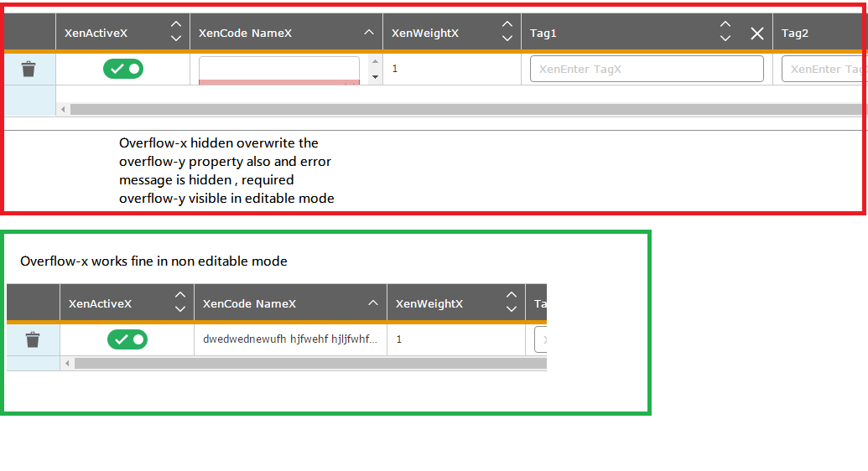
Task: Select the text 'Overflow-x works fine in non editable mode'
Action: (x=153, y=261)
